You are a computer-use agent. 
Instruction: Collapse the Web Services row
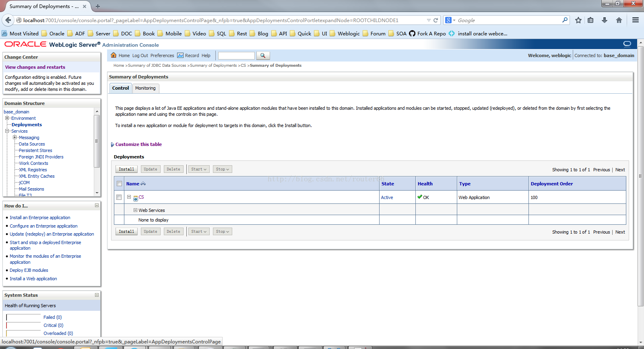pos(136,210)
